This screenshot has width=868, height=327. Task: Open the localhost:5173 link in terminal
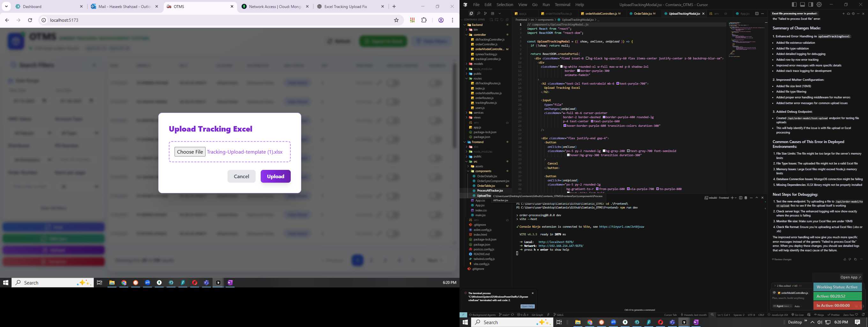click(556, 242)
